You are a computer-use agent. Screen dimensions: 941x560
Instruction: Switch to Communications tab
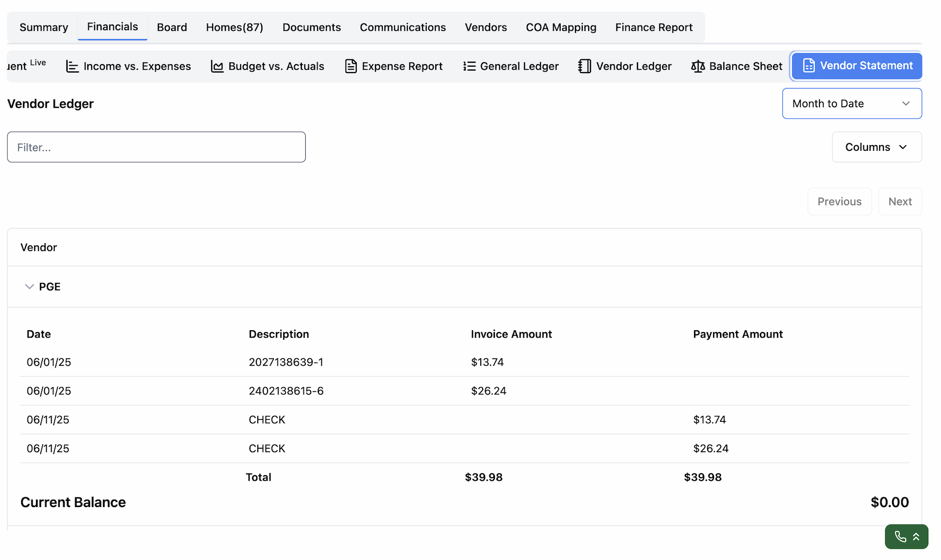point(403,27)
